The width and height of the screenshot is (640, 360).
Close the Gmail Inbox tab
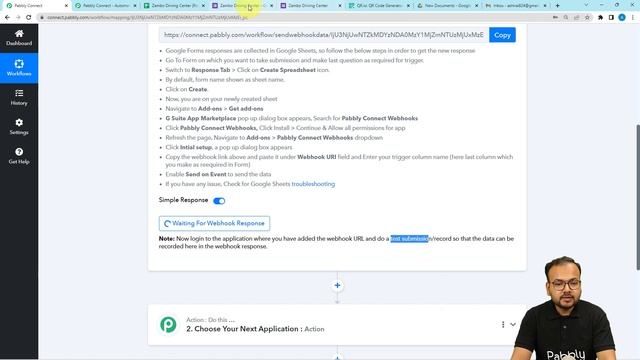point(545,6)
